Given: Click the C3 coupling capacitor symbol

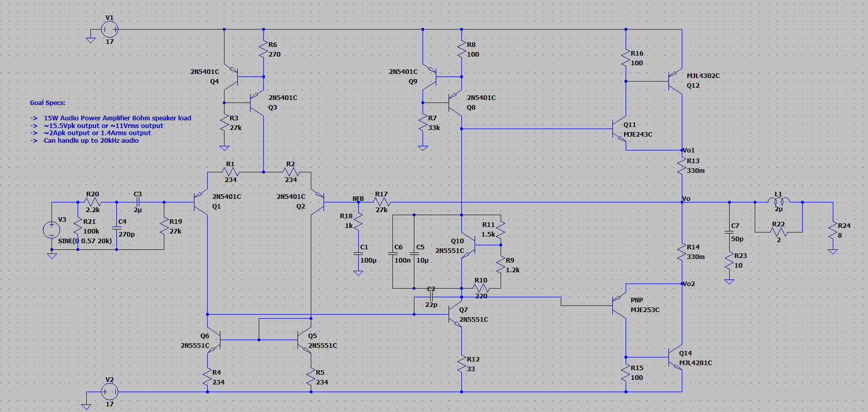Looking at the screenshot, I should click(x=137, y=202).
